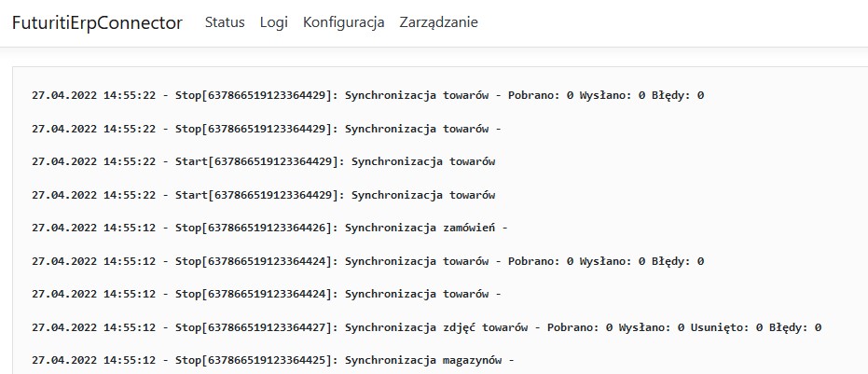Select 14:55:22 Stop towarów entry with Pobrano counts
This screenshot has width=868, height=374.
click(x=367, y=95)
